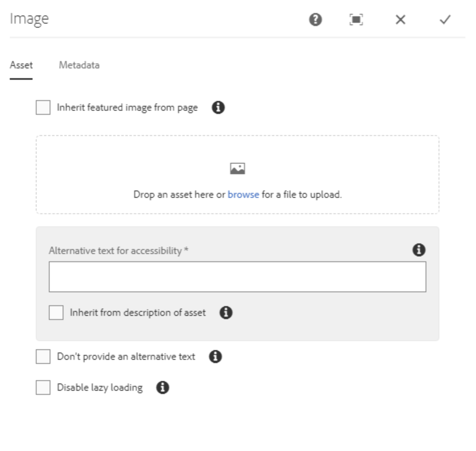Focus the Alternative text for accessibility input
This screenshot has height=451, width=476.
tap(237, 277)
